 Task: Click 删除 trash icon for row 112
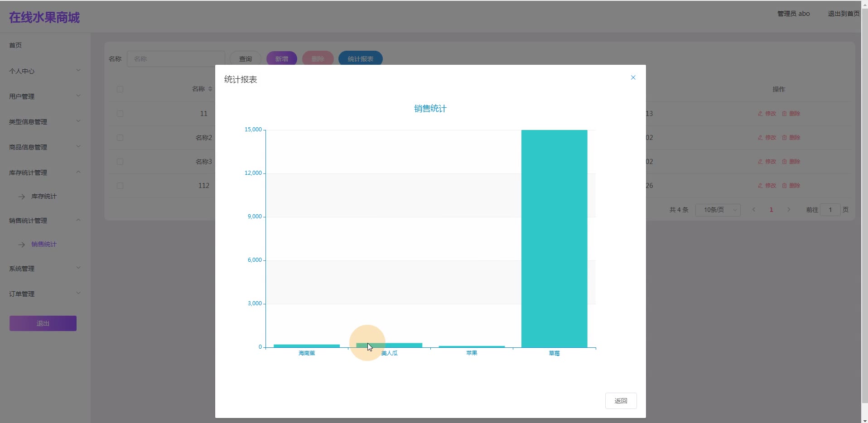(791, 186)
